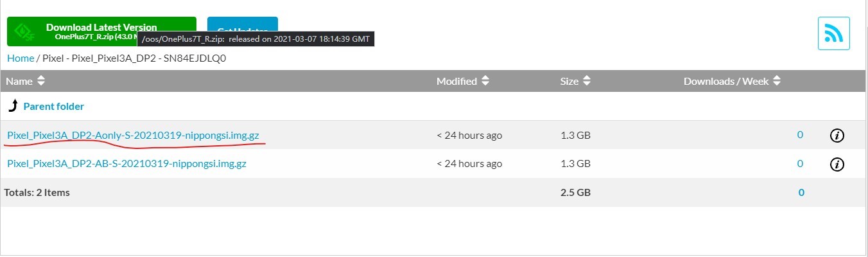
Task: Click the blue Get Updates button
Action: (x=242, y=24)
